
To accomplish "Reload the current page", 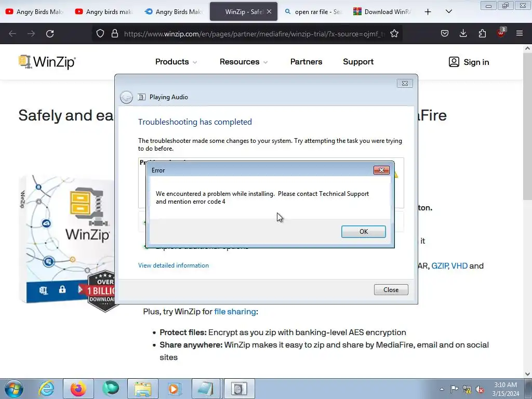I will pyautogui.click(x=50, y=34).
